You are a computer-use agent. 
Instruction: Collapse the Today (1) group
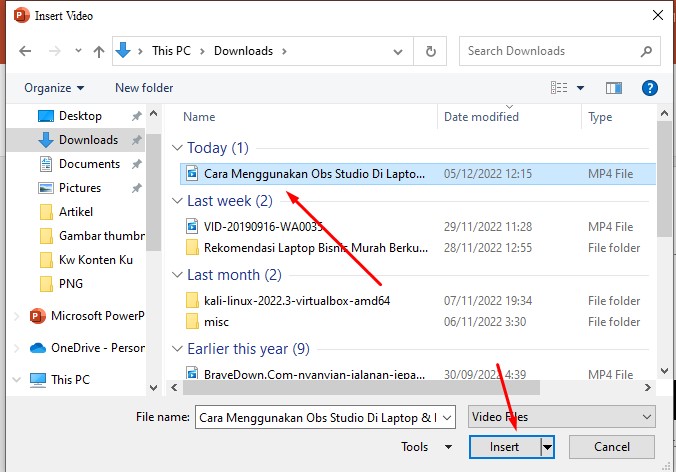(x=177, y=148)
